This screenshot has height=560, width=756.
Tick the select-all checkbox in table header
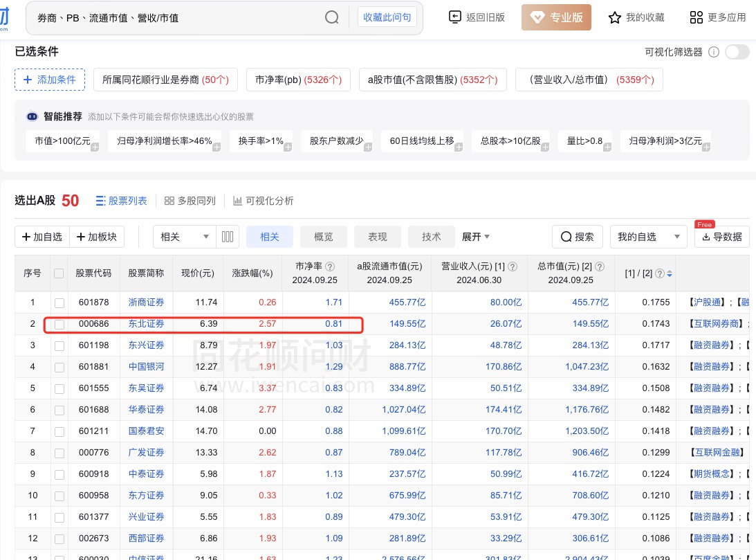click(x=59, y=273)
